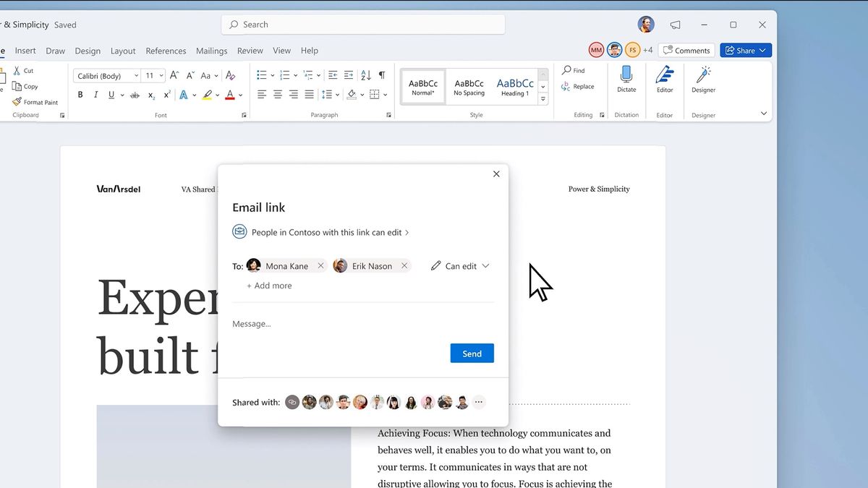Open the red Font Color swatch

229,95
